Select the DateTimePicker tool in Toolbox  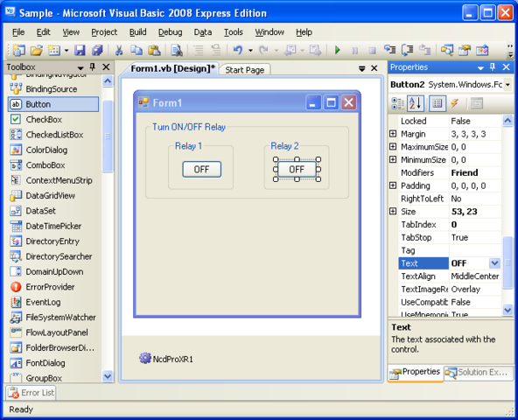click(53, 226)
